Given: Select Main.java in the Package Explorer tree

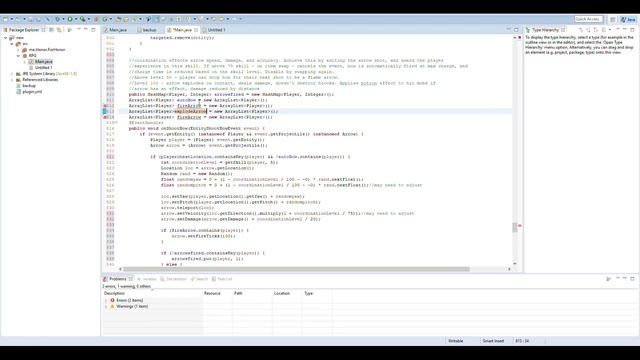Looking at the screenshot, I should [x=43, y=62].
